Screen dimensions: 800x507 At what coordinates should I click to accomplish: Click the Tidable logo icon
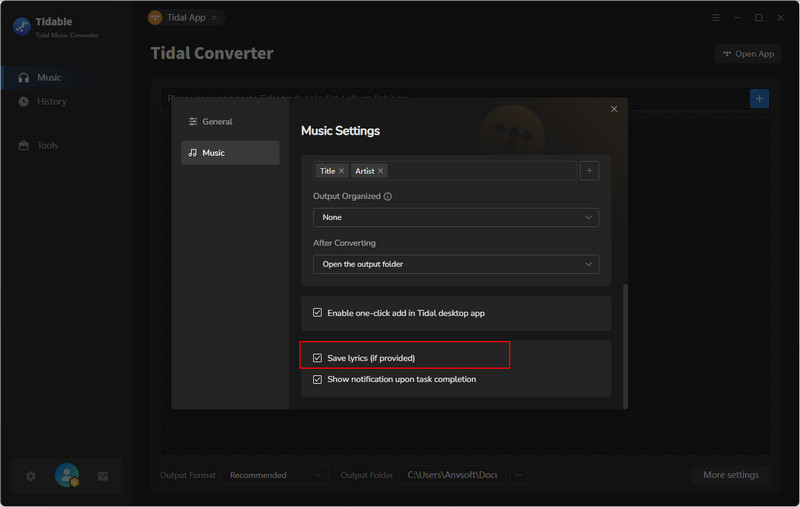pos(21,27)
